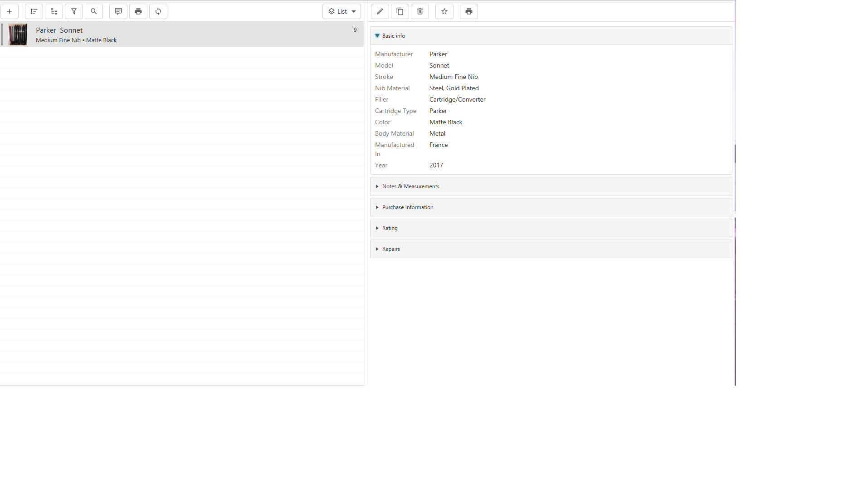This screenshot has width=868, height=489.
Task: Select the Parker Sonnet list title
Action: tap(59, 30)
